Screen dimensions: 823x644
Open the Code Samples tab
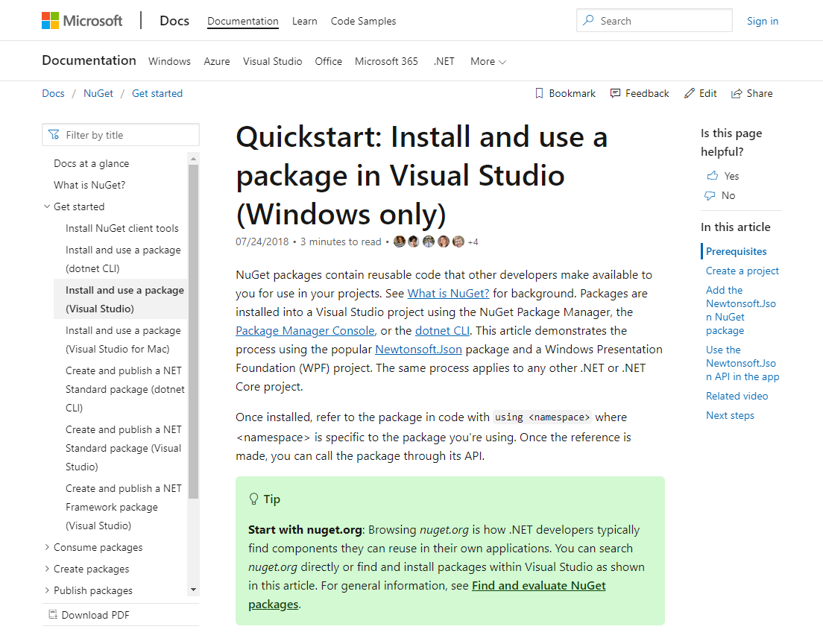tap(363, 21)
